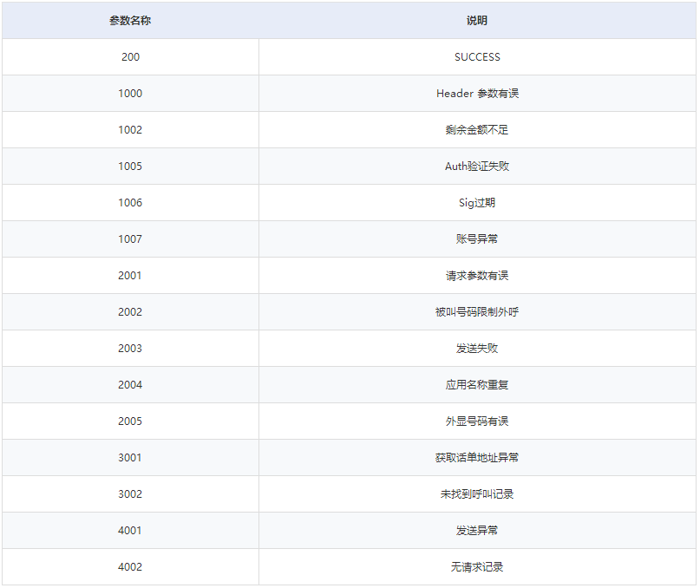
Task: Select the 账号异常 description text
Action: (477, 239)
